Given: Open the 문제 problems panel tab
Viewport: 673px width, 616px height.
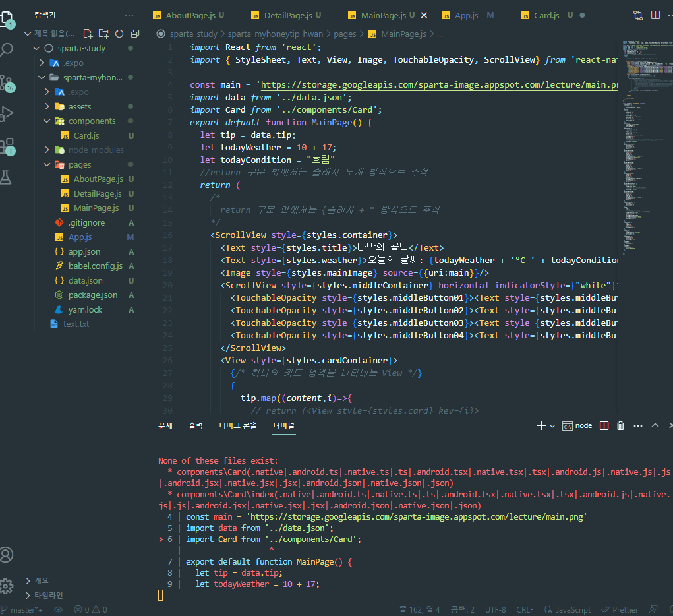Looking at the screenshot, I should [x=165, y=425].
